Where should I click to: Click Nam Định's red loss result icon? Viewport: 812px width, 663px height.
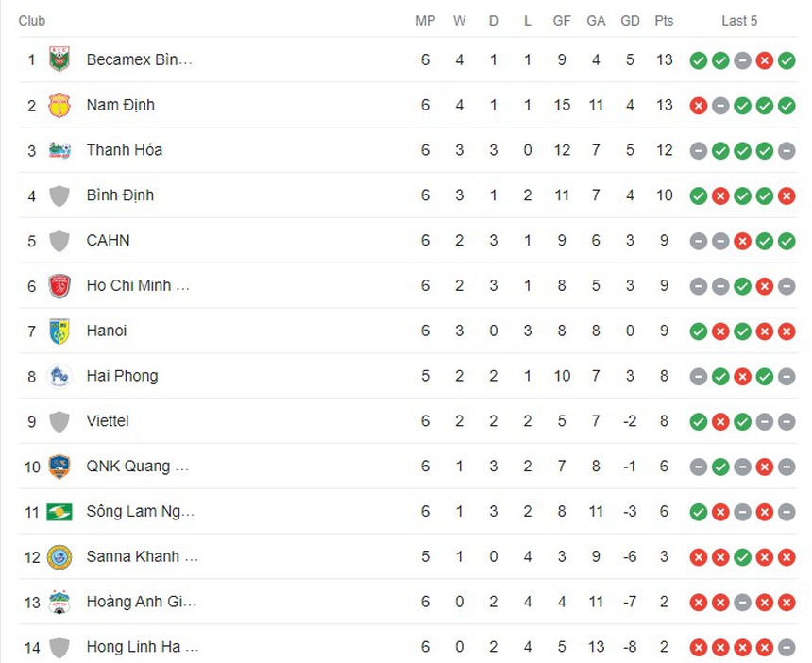pyautogui.click(x=699, y=105)
